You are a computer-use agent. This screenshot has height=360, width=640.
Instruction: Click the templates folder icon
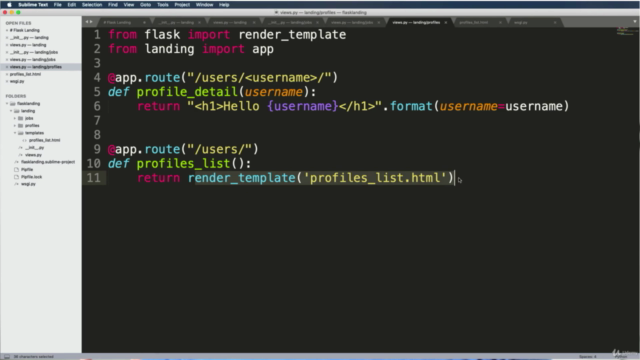coord(20,133)
